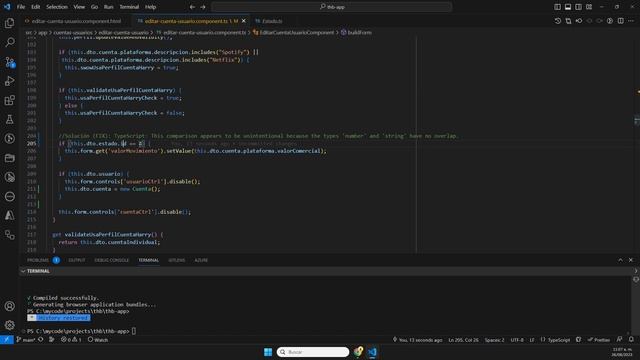Open the Debug Console panel tab
Screen dimensions: 640x360
click(111, 260)
